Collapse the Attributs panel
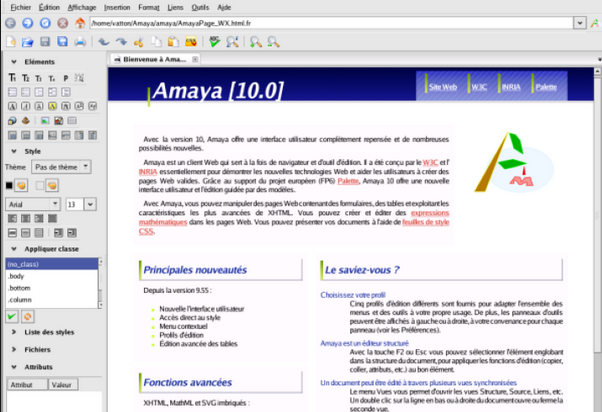 coord(14,367)
